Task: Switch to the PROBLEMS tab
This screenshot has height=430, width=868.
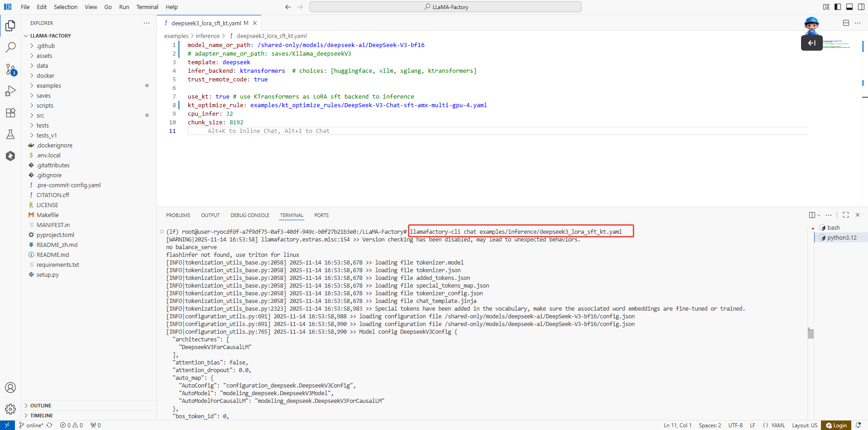Action: click(x=178, y=215)
